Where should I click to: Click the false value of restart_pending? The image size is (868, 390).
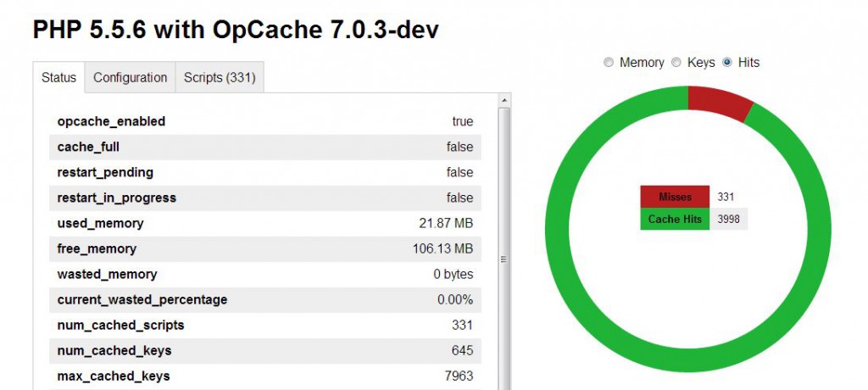click(460, 172)
